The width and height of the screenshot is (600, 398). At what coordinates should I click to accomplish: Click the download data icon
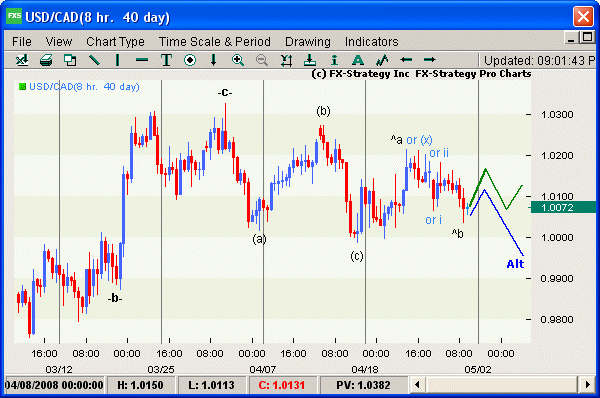(310, 60)
